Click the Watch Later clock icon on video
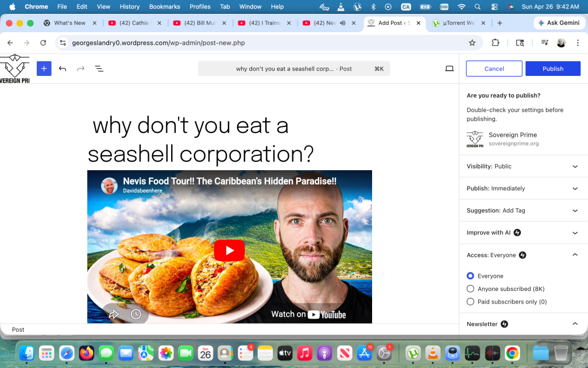 pos(136,314)
